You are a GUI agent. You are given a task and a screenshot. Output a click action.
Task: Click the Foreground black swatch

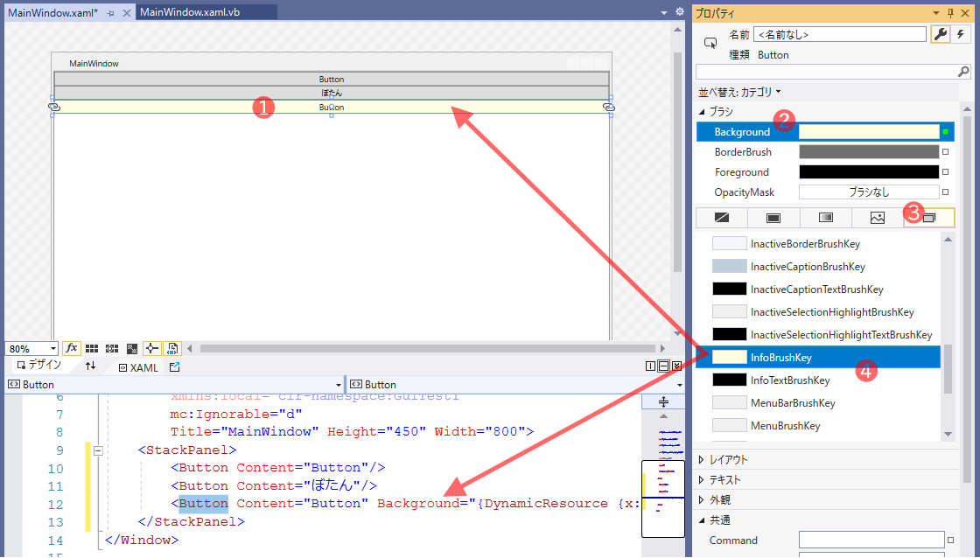tap(869, 171)
